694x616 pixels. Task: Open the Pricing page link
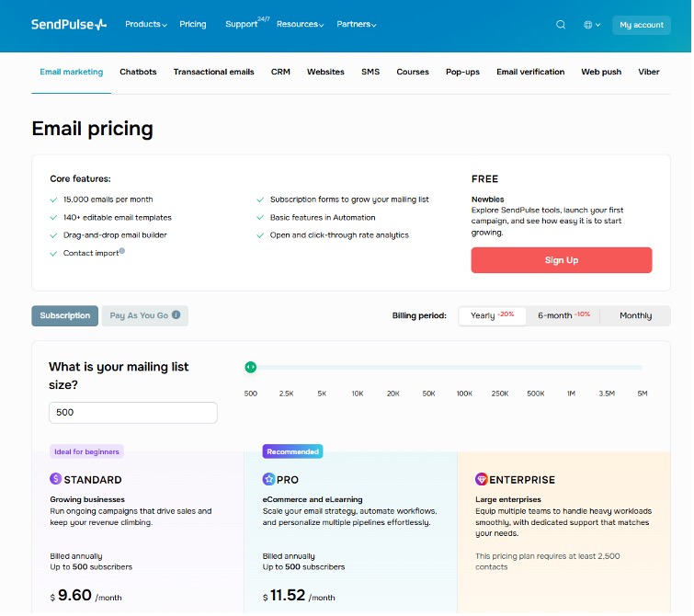click(193, 24)
